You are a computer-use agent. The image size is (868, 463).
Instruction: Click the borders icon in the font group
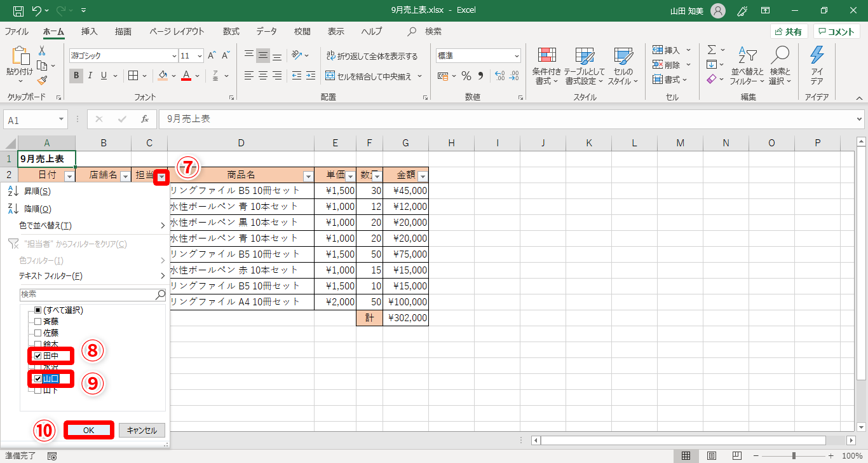click(x=133, y=76)
